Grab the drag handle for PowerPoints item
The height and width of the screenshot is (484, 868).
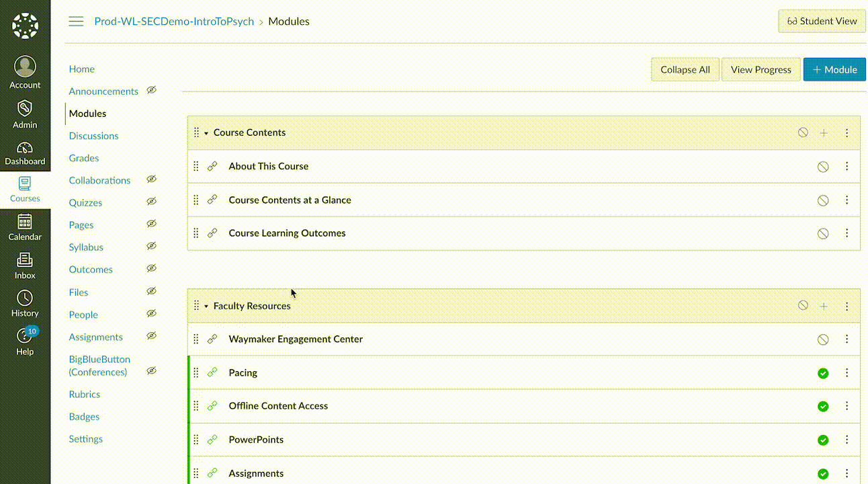point(196,440)
